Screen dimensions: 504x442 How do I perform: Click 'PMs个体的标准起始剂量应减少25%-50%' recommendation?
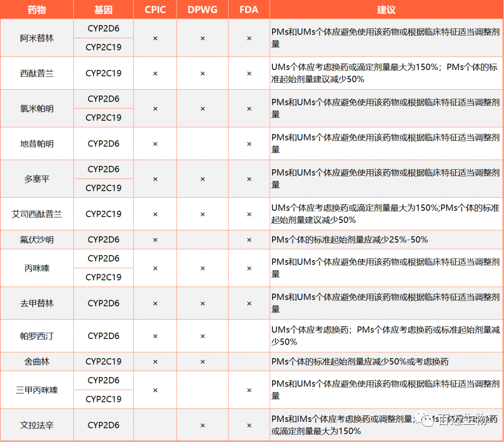pyautogui.click(x=350, y=240)
